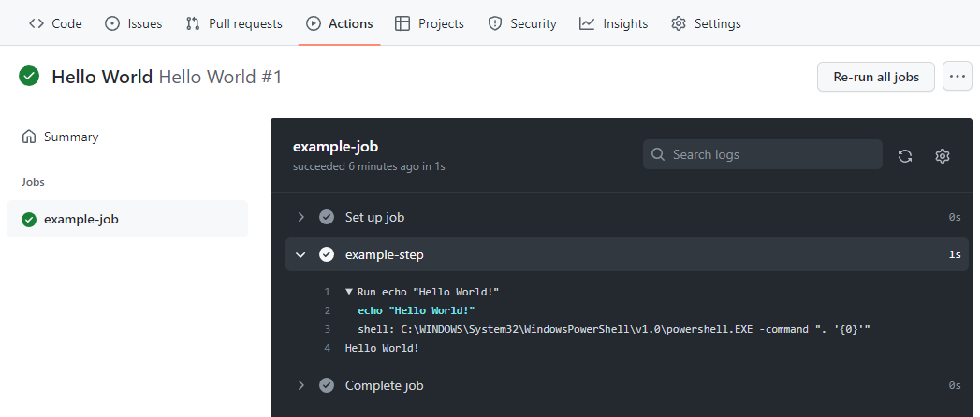Click the 0s duration of Complete job
The width and height of the screenshot is (980, 417).
point(955,386)
